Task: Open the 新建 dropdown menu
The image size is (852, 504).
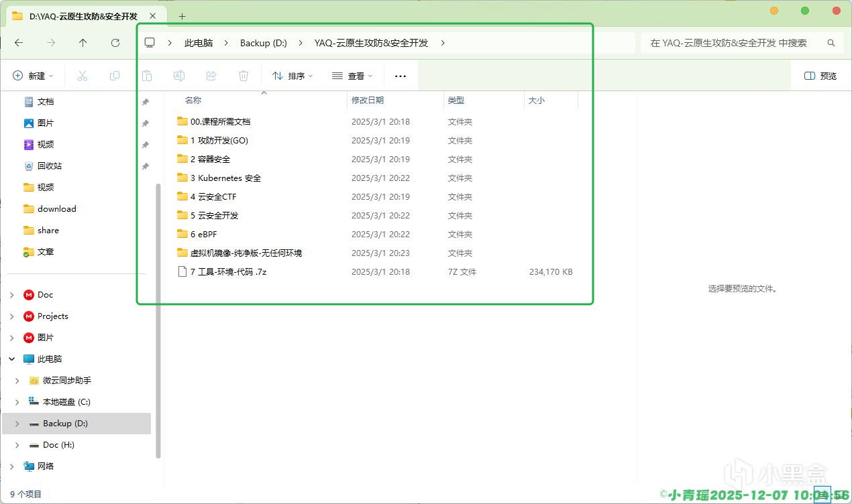Action: (33, 76)
